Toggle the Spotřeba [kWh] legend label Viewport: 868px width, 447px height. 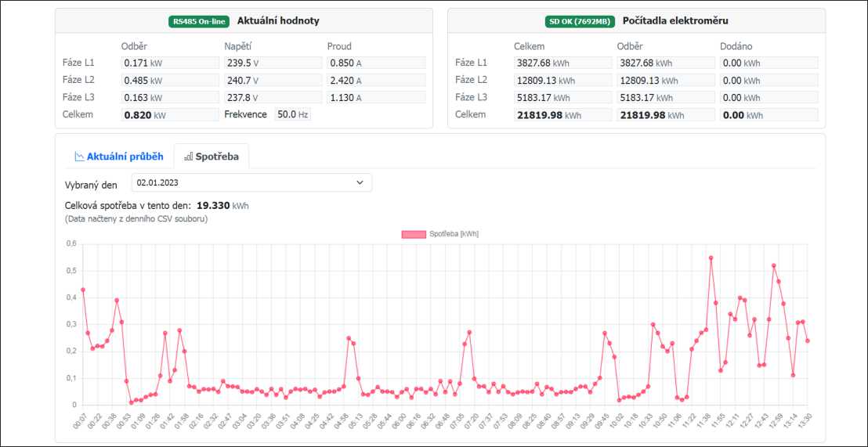point(454,234)
